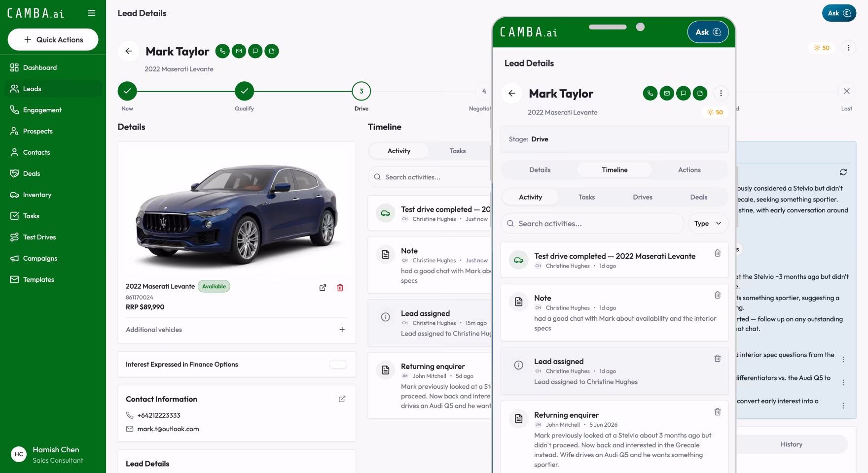Delete the Test drive completed activity in mobile
This screenshot has height=473, width=868.
[x=718, y=253]
